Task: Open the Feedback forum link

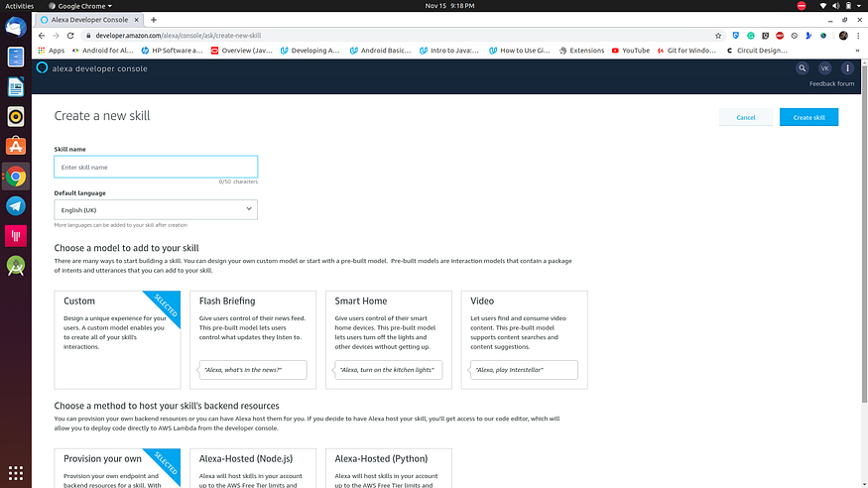Action: point(831,84)
